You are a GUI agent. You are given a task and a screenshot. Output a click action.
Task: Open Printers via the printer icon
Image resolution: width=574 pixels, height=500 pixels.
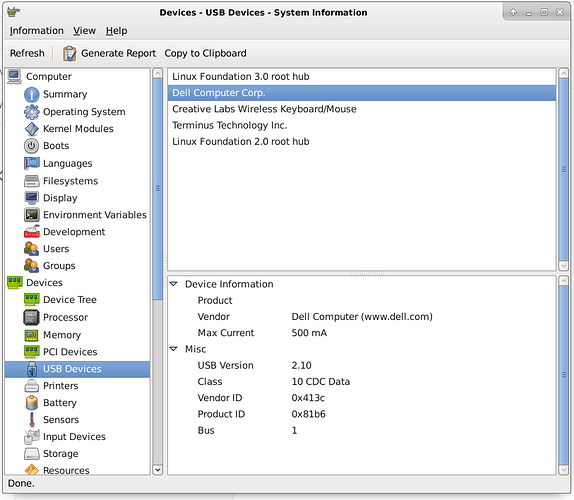click(31, 386)
